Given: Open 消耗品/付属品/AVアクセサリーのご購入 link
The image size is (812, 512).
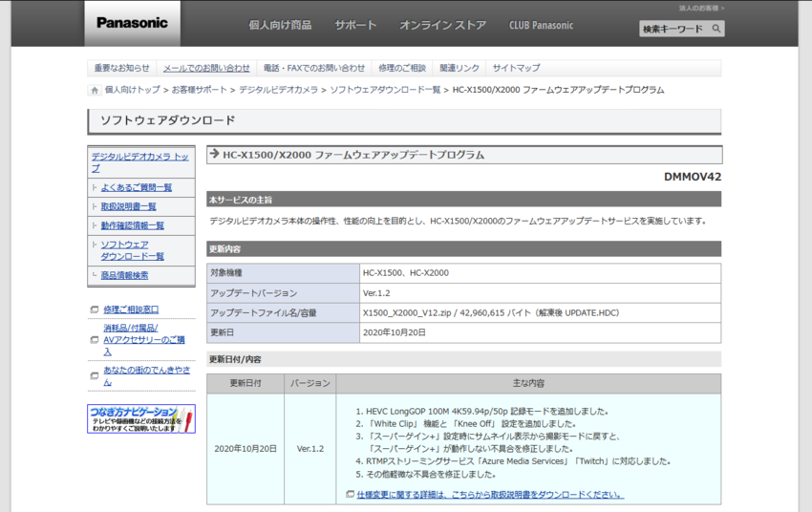Looking at the screenshot, I should (x=144, y=340).
